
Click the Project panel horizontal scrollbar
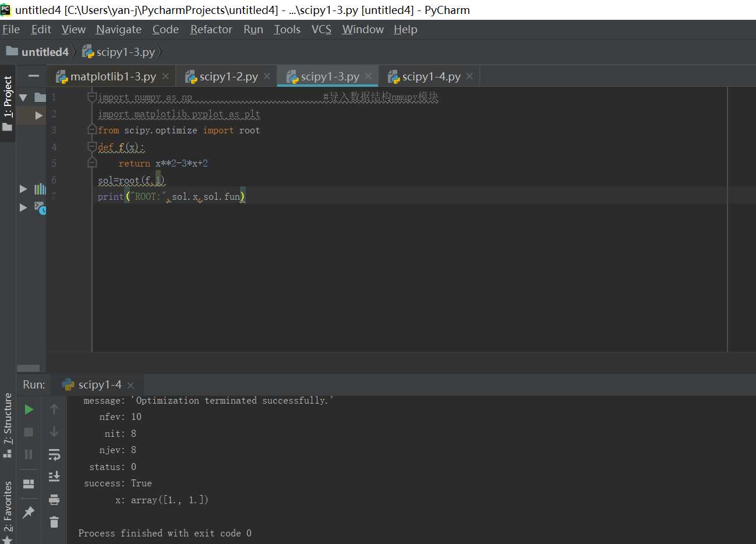[29, 368]
